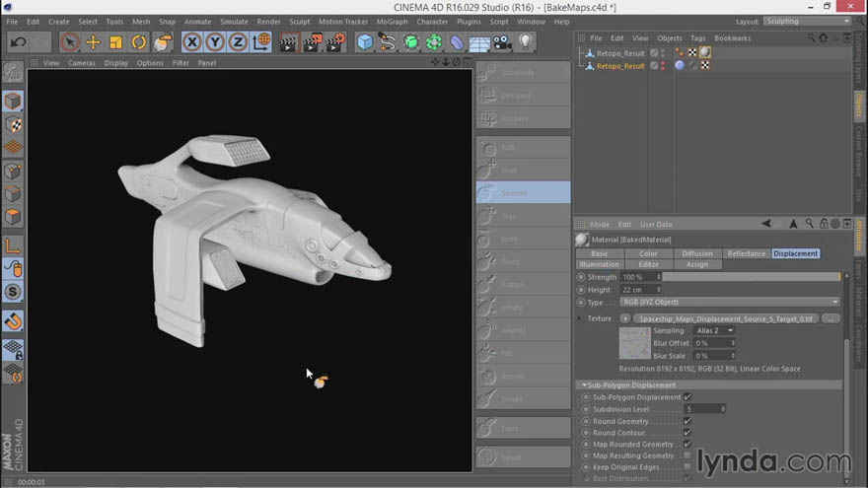Open the Sculpt menu
The width and height of the screenshot is (868, 488).
300,22
